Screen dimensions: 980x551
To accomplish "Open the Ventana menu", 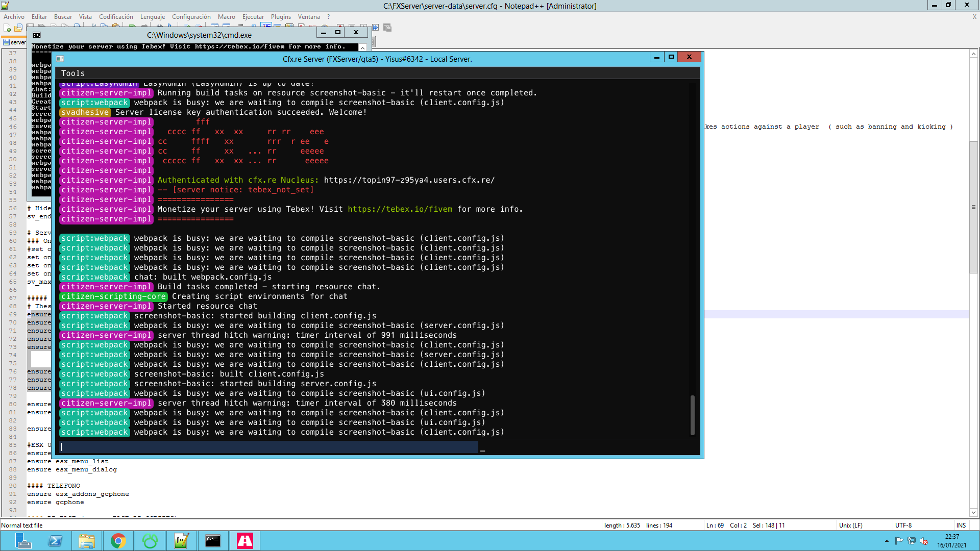I will click(x=309, y=17).
